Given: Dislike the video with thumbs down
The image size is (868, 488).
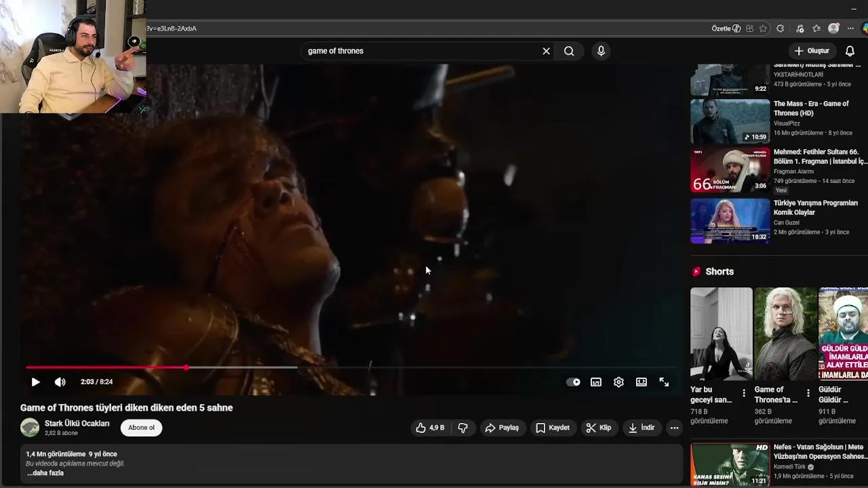Looking at the screenshot, I should [462, 428].
